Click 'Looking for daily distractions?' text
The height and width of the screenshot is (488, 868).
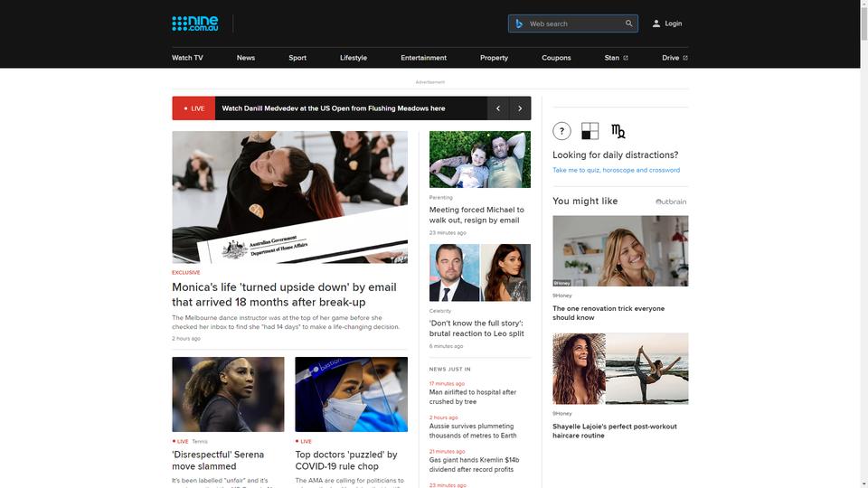click(615, 155)
